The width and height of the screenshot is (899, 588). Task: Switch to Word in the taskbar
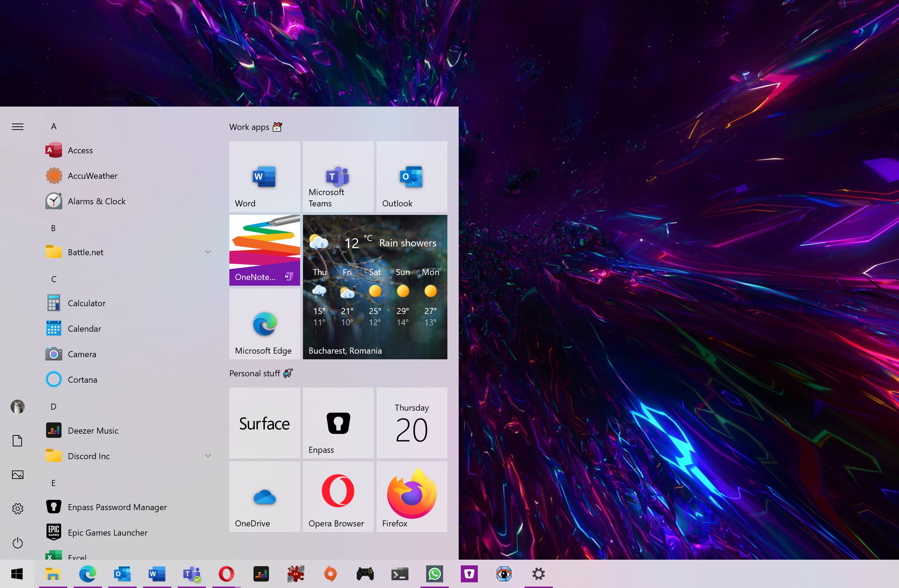[x=157, y=574]
